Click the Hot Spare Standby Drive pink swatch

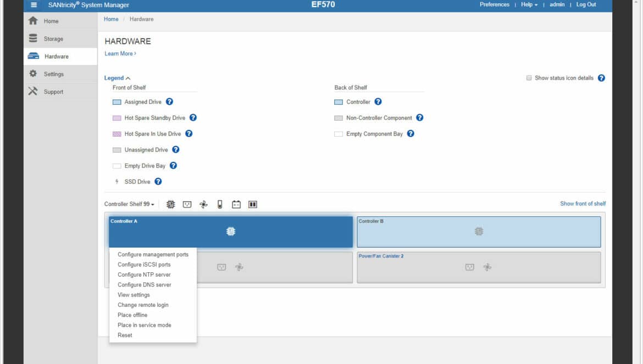(117, 118)
